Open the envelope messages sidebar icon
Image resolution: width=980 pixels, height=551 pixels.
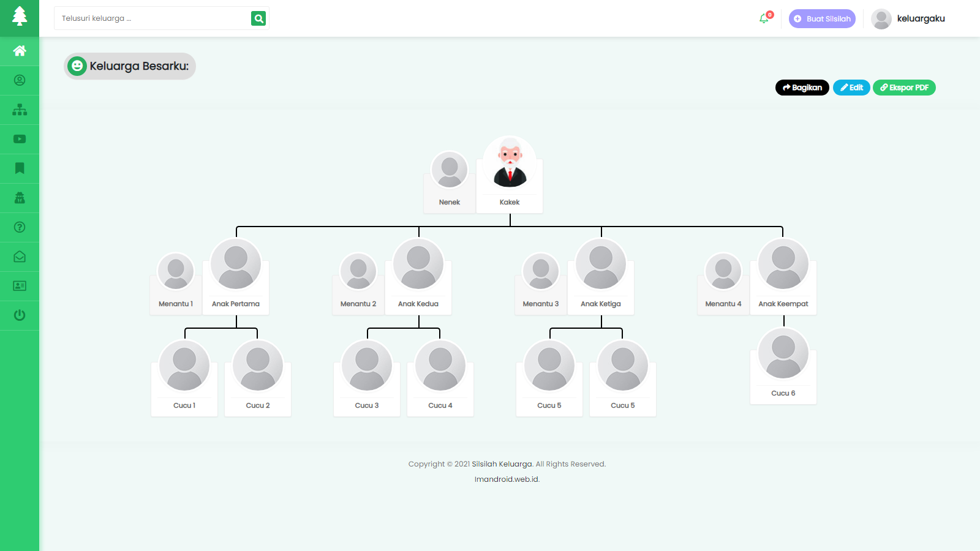pyautogui.click(x=20, y=257)
